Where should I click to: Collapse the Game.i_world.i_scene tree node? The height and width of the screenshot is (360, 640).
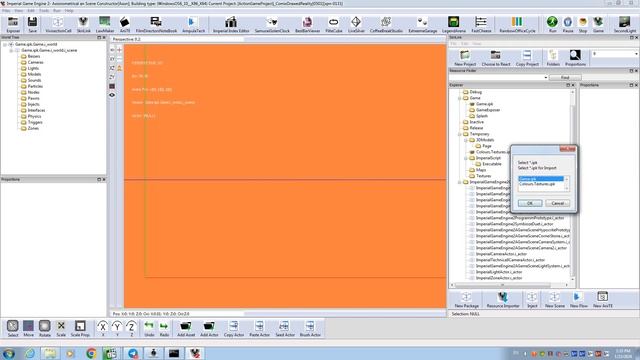click(11, 50)
